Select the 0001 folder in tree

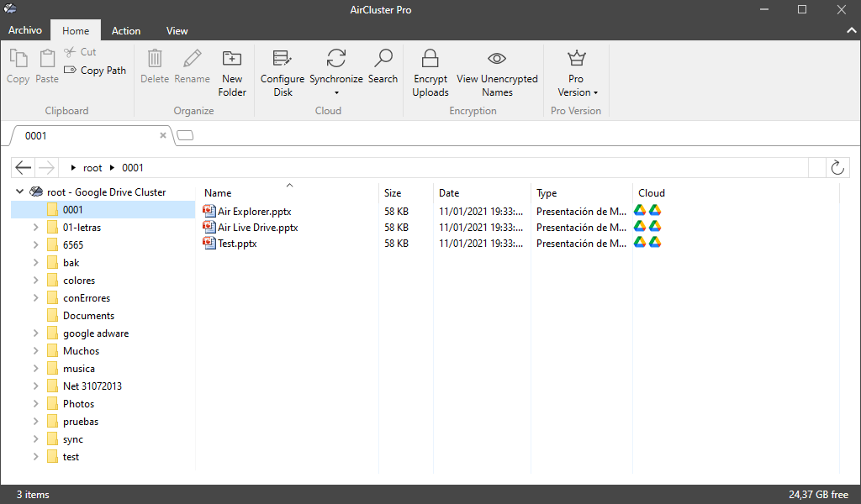103,209
